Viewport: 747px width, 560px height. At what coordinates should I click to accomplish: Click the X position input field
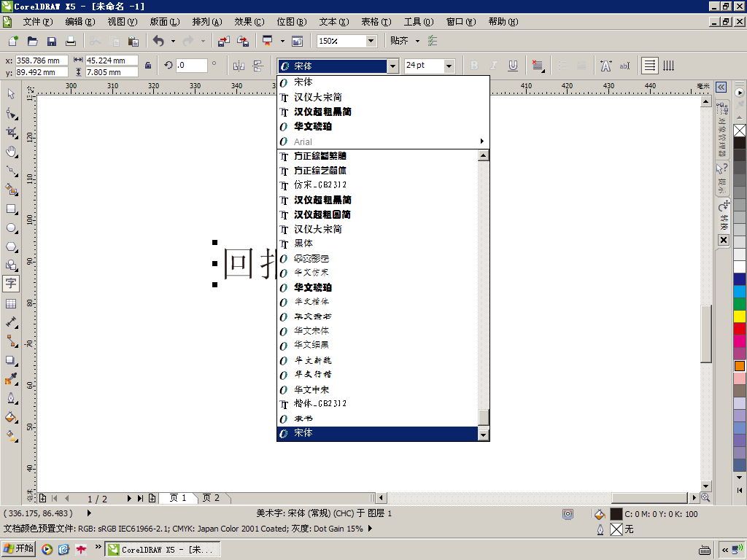(42, 61)
